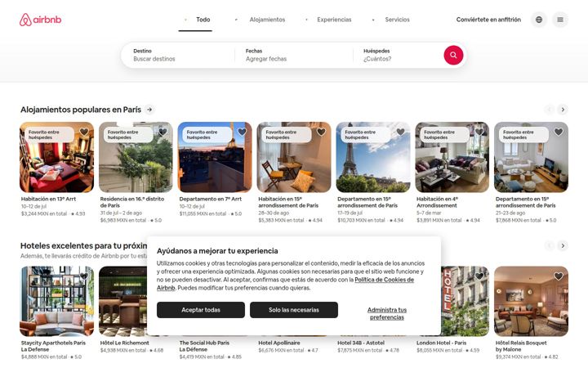Favorite the Hôtel Relais Bosquet heart
588x368 pixels.
click(x=559, y=276)
